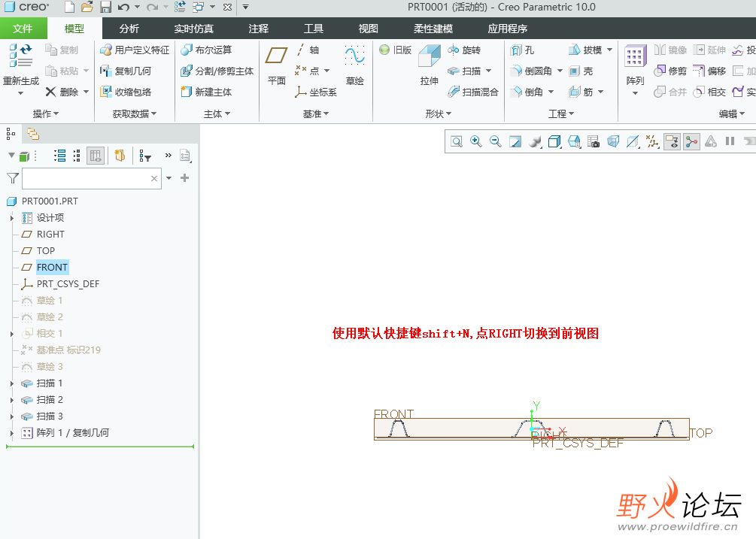
Task: Open the Engineering (工程) group dropdown
Action: click(x=561, y=114)
